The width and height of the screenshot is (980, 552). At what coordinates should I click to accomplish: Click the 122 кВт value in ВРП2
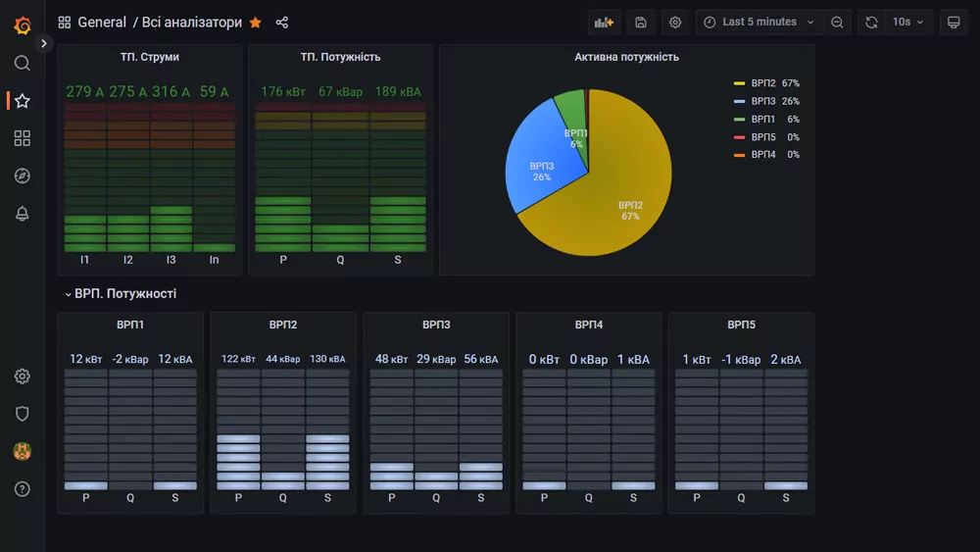(238, 360)
